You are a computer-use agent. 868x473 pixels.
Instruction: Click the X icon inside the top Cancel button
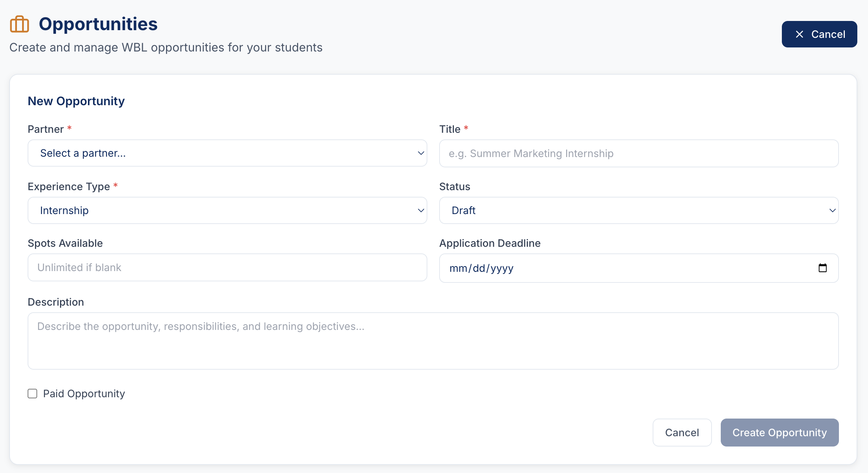800,34
